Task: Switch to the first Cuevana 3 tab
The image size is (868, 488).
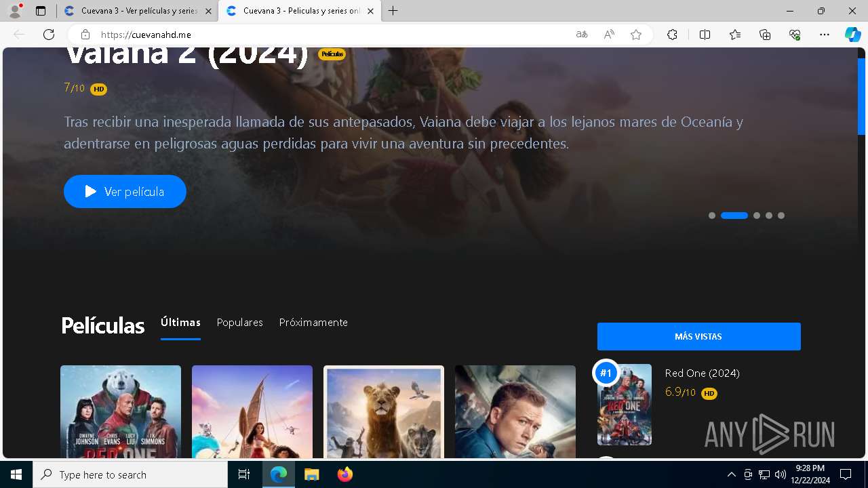Action: [x=138, y=11]
